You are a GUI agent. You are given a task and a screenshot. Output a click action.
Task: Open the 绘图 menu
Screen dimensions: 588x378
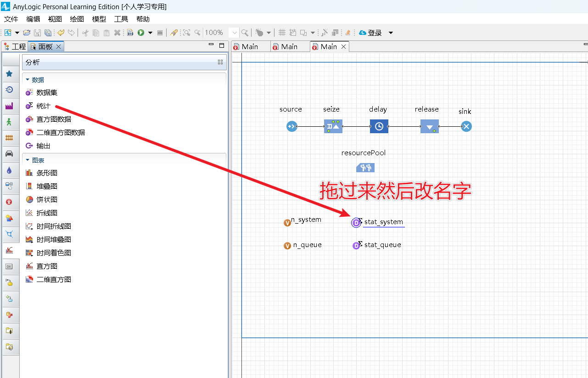coord(77,19)
